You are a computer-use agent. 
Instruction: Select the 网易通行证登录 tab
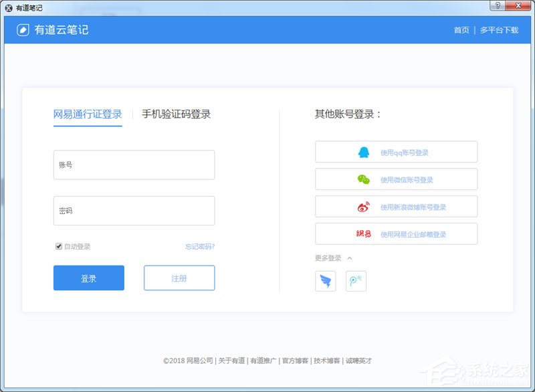click(x=88, y=114)
